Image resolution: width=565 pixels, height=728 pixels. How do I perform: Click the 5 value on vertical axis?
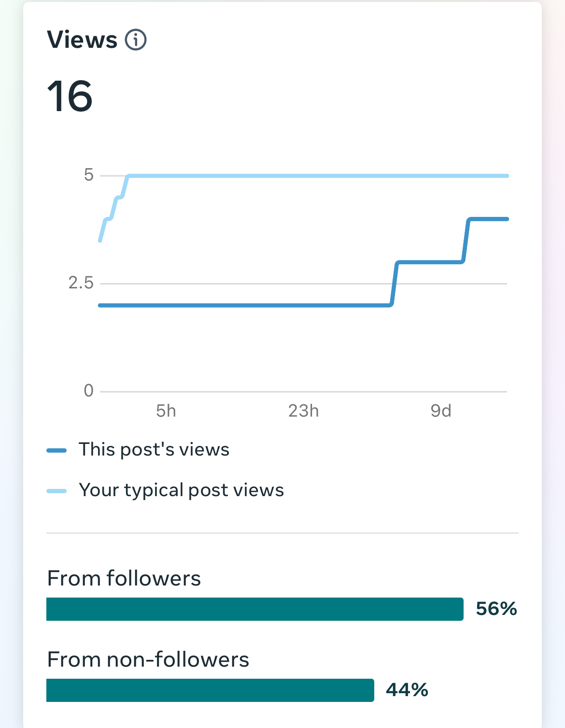88,175
